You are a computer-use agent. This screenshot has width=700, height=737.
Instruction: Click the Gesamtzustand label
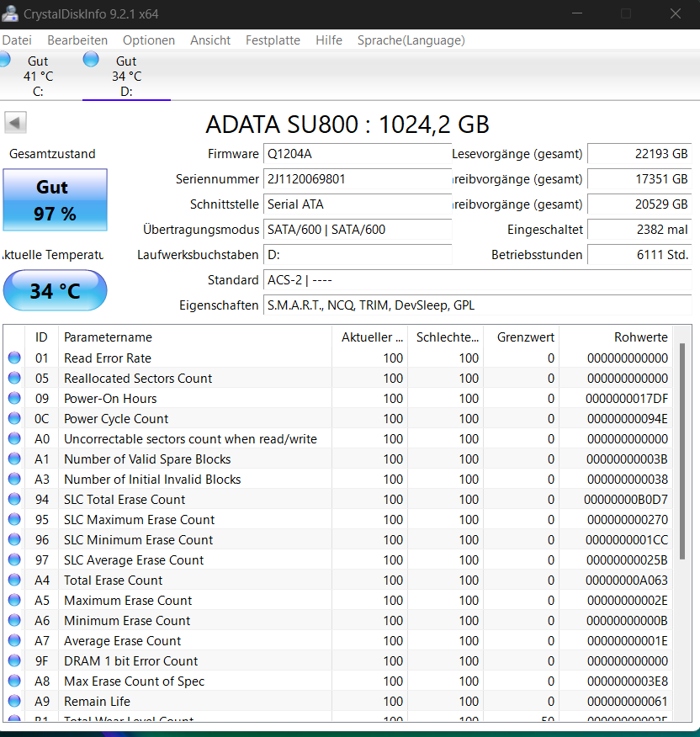coord(52,154)
